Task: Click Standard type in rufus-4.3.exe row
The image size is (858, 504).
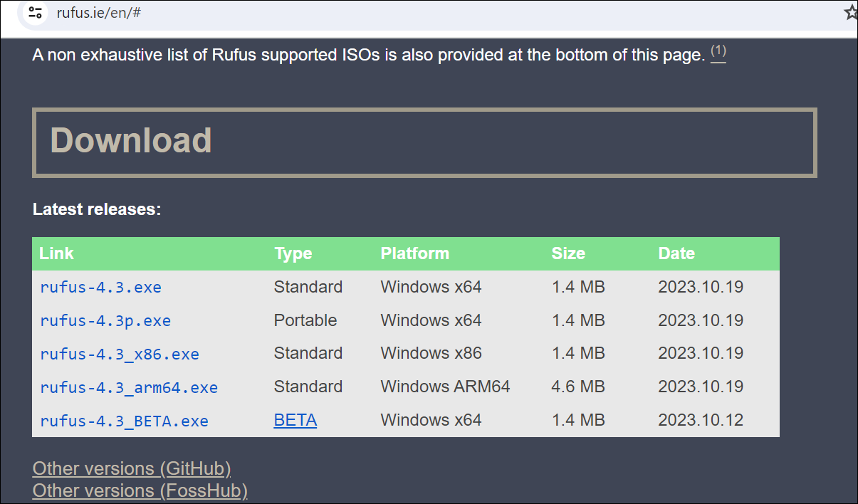Action: pyautogui.click(x=308, y=287)
